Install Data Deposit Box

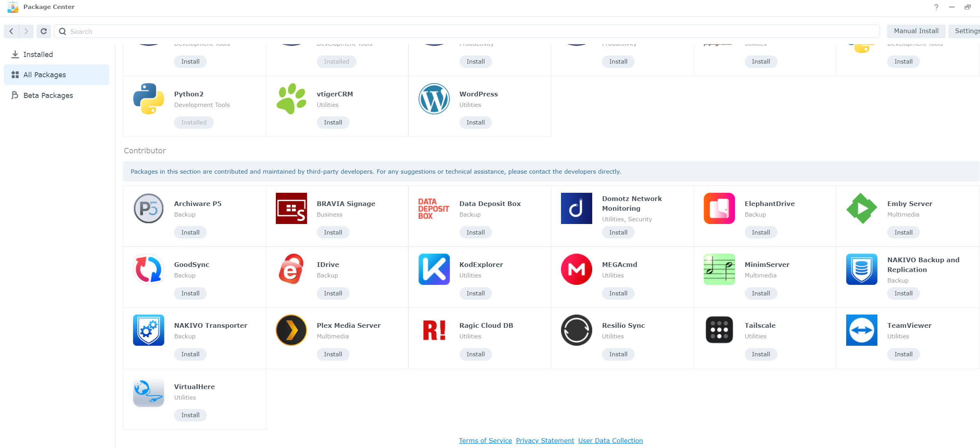(476, 233)
